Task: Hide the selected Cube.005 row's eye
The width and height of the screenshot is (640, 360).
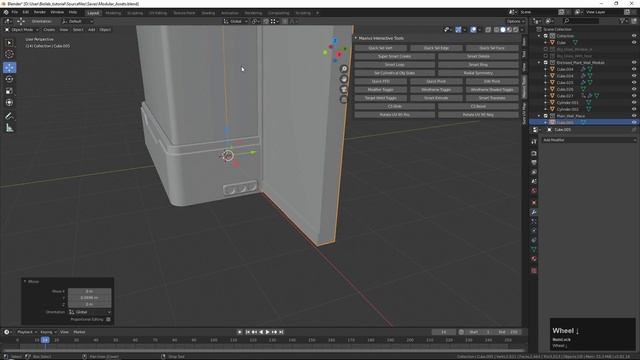Action: point(634,122)
